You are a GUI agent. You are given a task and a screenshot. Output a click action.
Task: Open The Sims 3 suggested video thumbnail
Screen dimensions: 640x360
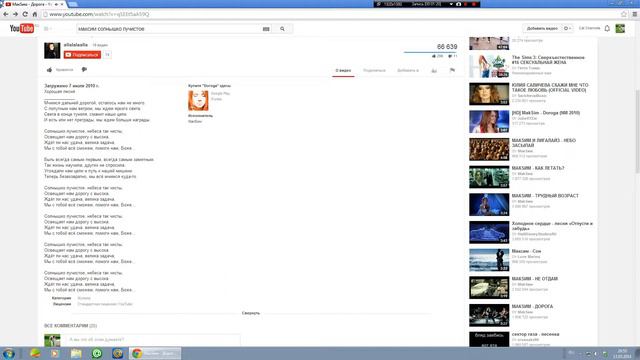pos(489,66)
